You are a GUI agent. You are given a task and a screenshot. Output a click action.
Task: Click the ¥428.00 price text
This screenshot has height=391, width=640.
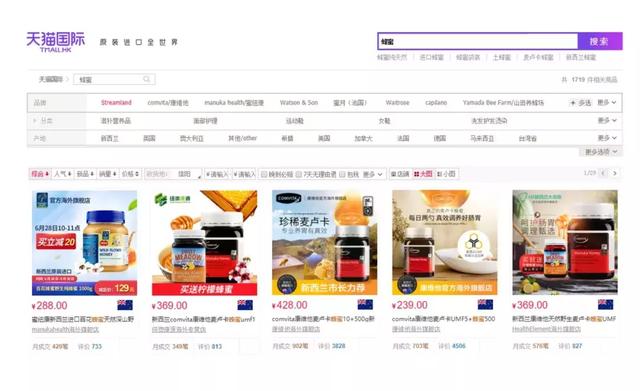click(290, 305)
